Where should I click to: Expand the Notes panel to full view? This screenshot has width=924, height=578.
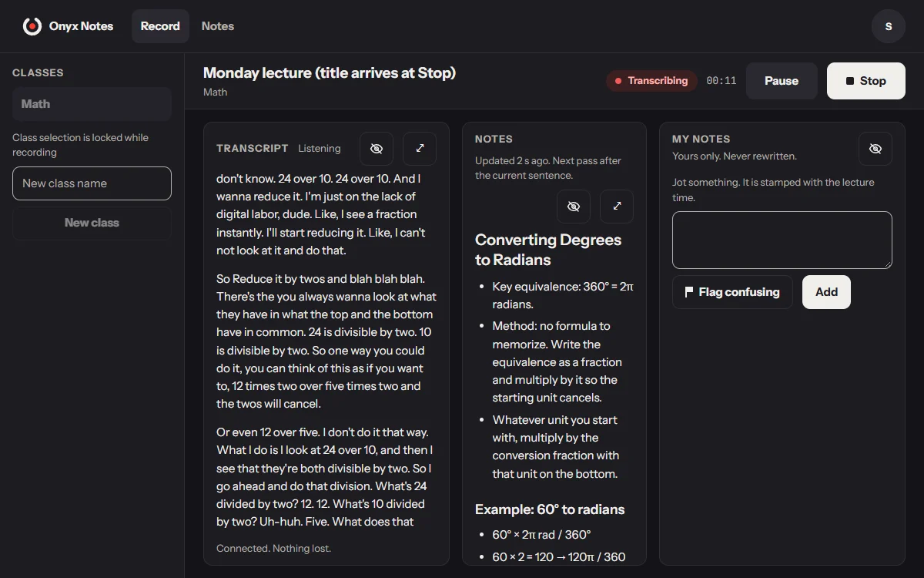[x=617, y=207]
